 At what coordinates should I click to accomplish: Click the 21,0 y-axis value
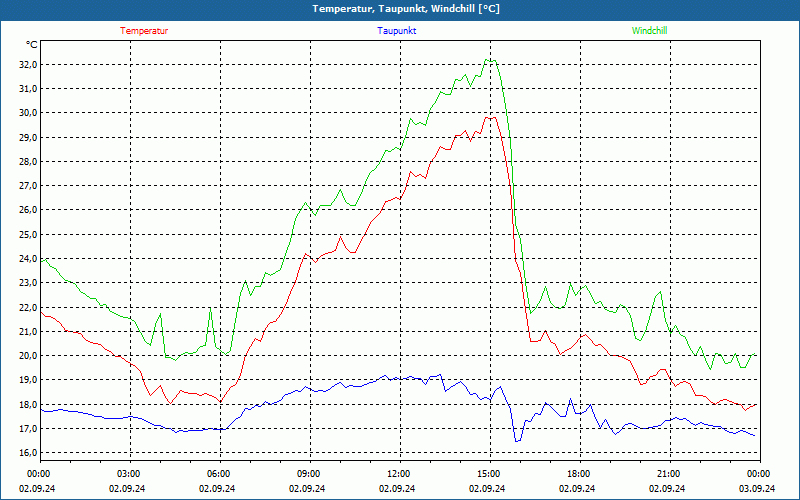tap(29, 332)
